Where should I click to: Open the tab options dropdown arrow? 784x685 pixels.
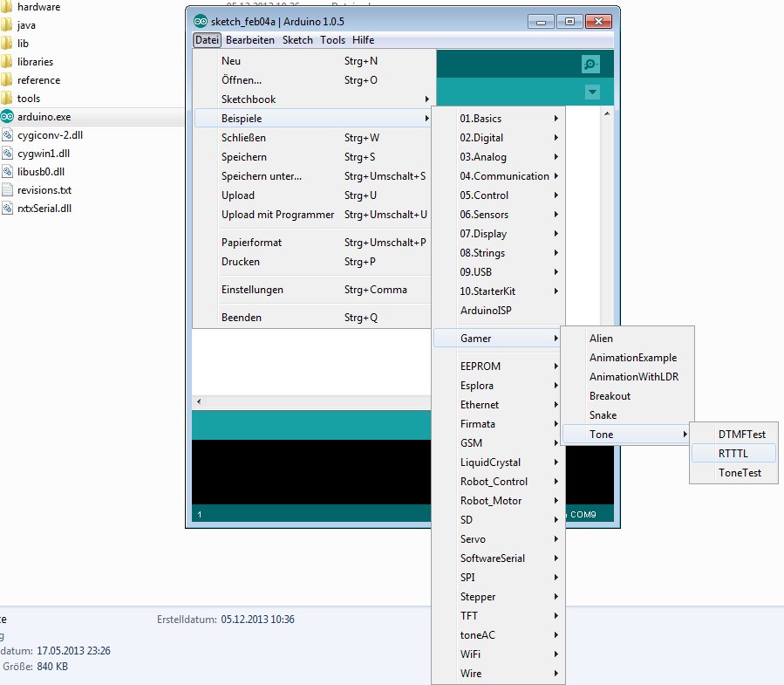click(x=593, y=92)
